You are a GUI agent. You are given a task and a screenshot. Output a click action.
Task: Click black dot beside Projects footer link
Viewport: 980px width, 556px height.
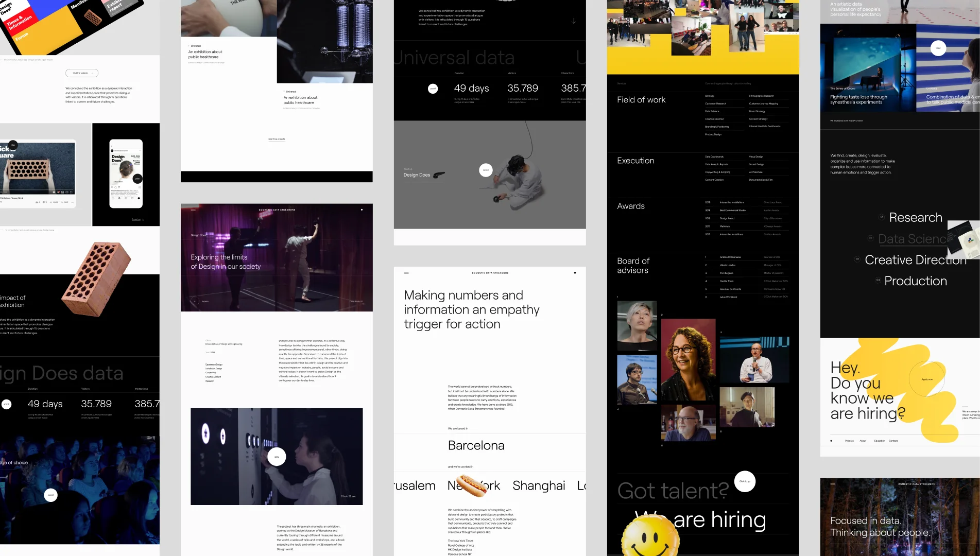(x=831, y=441)
